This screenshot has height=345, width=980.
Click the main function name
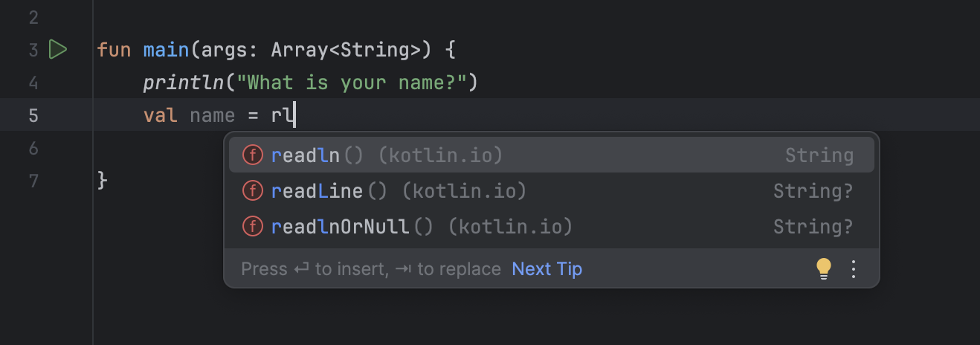click(x=166, y=50)
